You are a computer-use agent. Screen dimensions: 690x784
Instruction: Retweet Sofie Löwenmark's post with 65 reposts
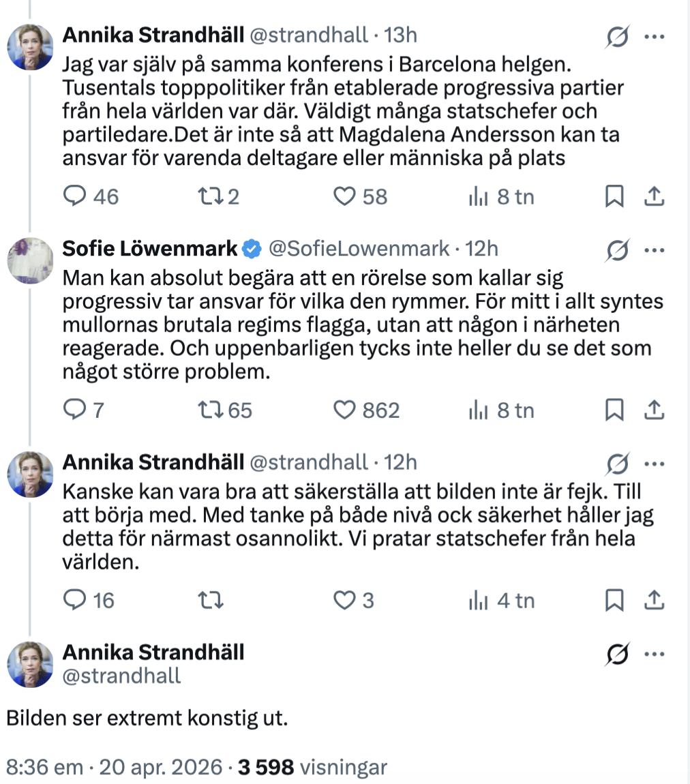click(207, 410)
